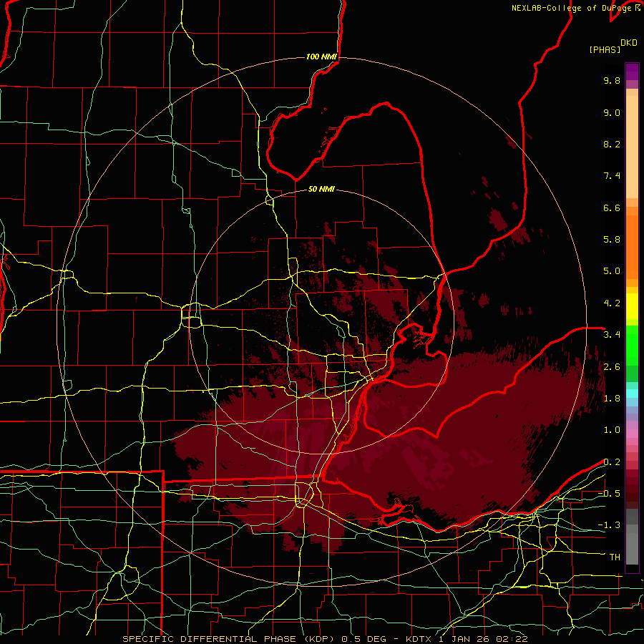Viewport: 644px width, 644px height.
Task: Click the 8.2 value on the color scale
Action: 612,144
